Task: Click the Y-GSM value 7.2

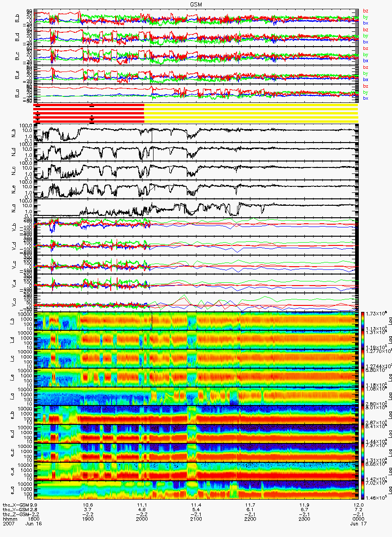Action: pyautogui.click(x=358, y=510)
